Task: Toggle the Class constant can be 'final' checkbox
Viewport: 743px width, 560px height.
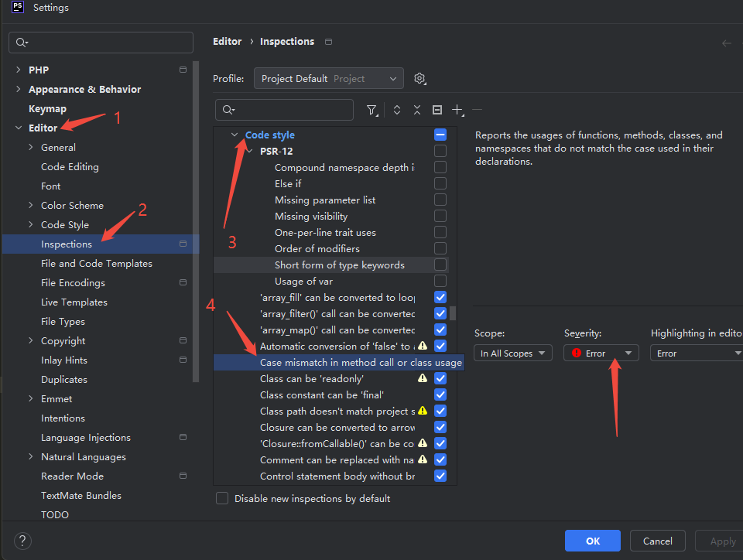Action: tap(440, 394)
